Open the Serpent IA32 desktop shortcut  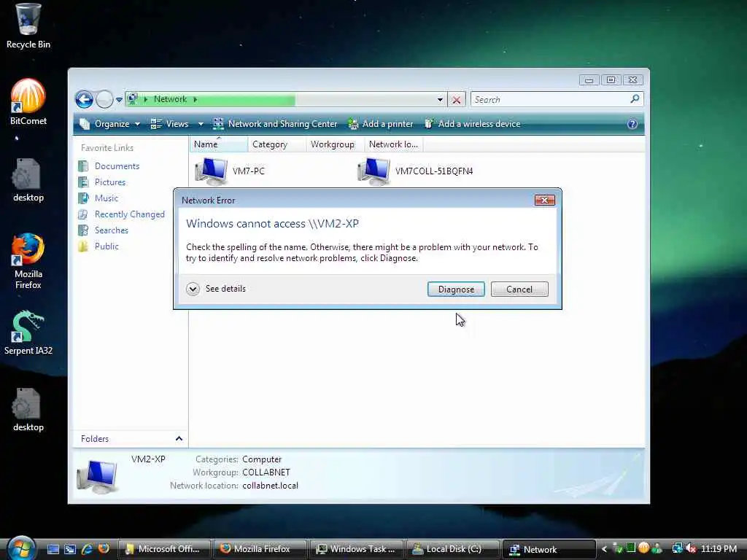coord(28,332)
